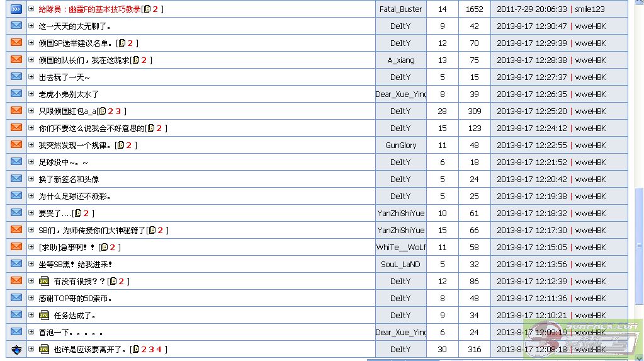Image resolution: width=644 pixels, height=361 pixels.
Task: Click the orange envelope icon beside '倾国SP选举建议名单'
Action: tap(16, 43)
